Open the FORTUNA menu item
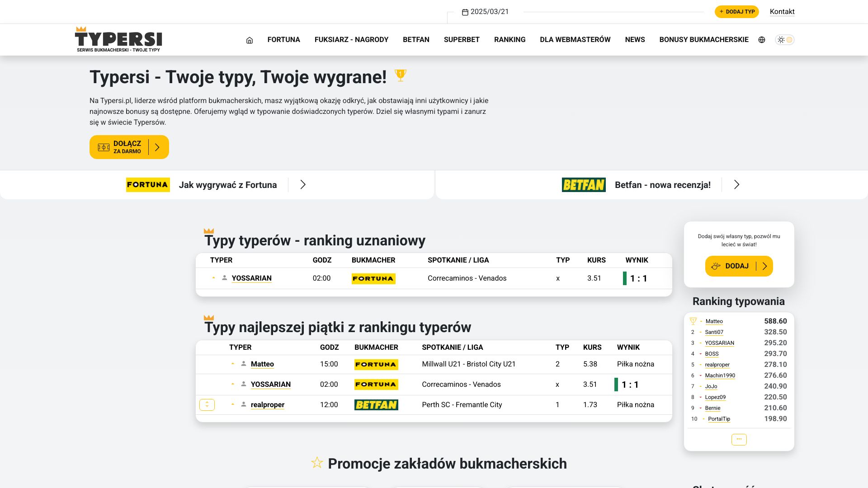Screen dimensions: 868x488 tap(283, 40)
